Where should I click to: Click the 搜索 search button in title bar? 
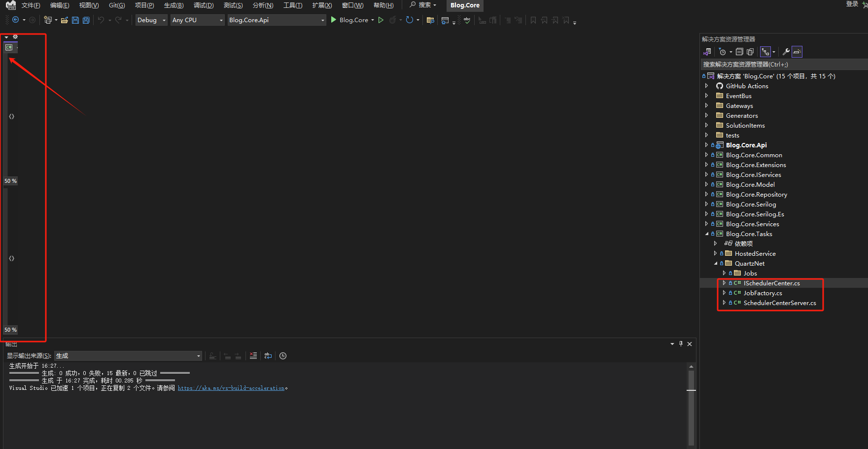(x=423, y=5)
